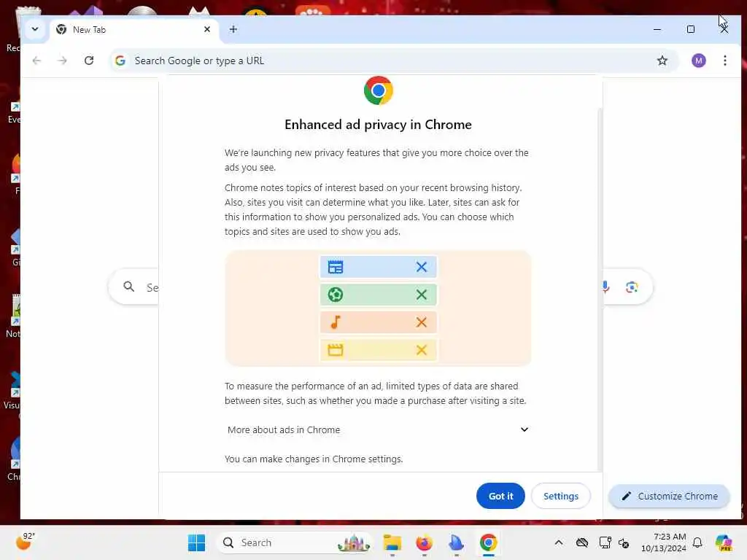Open Settings from the privacy dialog

[561, 496]
